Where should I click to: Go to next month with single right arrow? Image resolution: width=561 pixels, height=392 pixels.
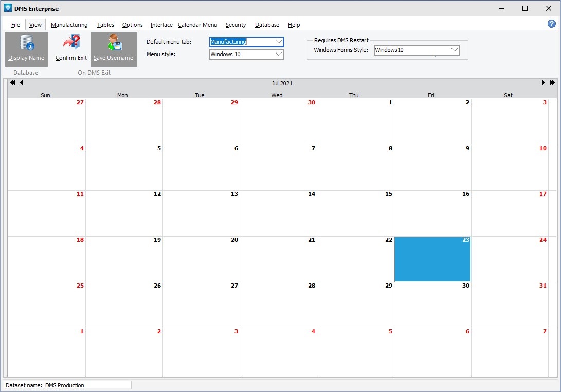point(543,83)
